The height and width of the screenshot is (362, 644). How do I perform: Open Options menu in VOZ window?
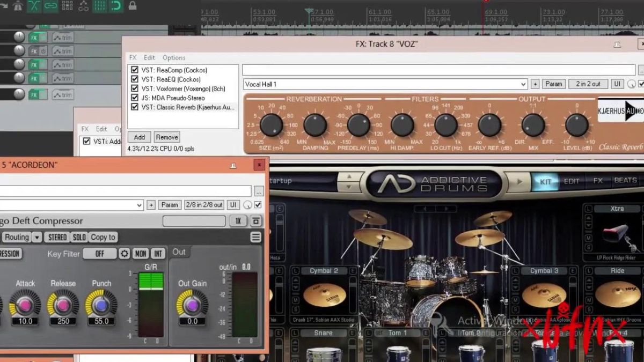point(174,57)
